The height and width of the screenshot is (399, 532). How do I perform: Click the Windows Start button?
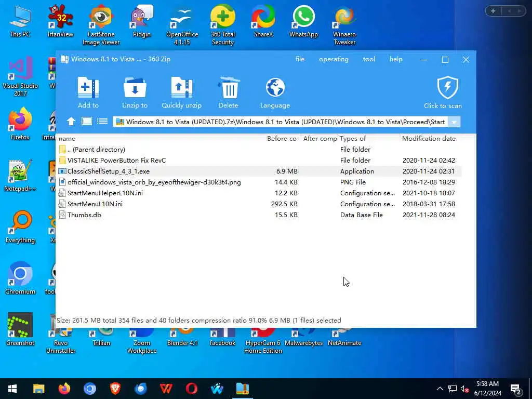tap(12, 389)
